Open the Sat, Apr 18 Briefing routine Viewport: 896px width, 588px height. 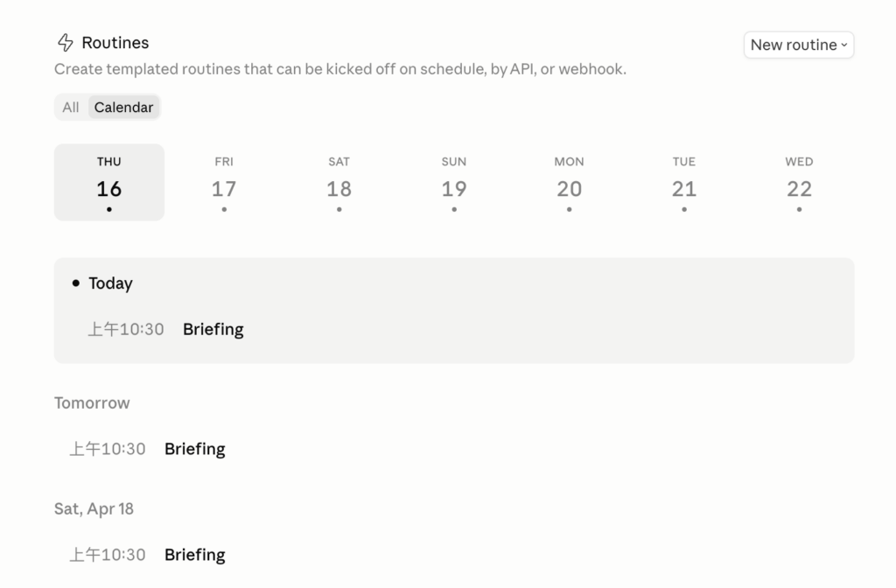pos(195,556)
